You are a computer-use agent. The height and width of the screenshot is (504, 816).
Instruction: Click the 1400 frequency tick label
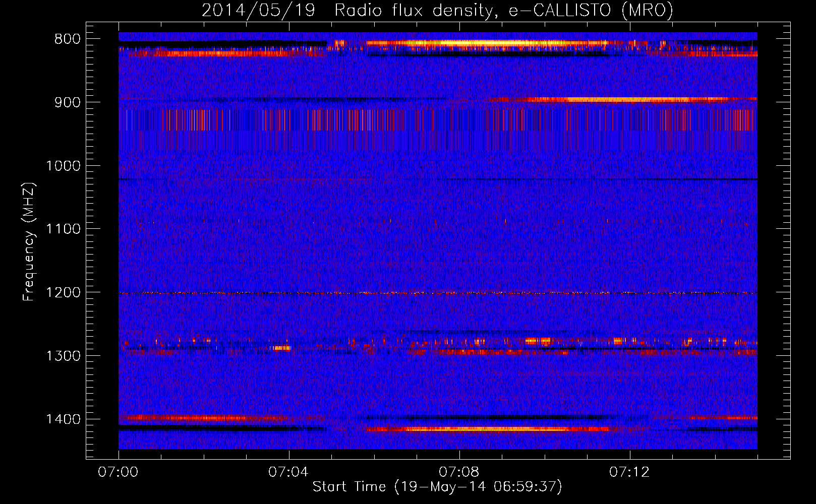[x=63, y=419]
